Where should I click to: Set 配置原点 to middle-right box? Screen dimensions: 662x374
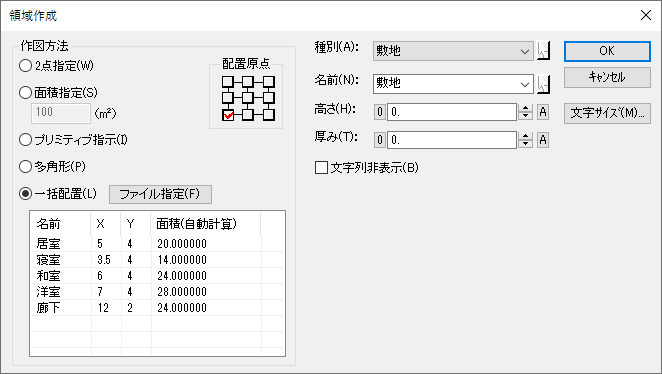269,98
